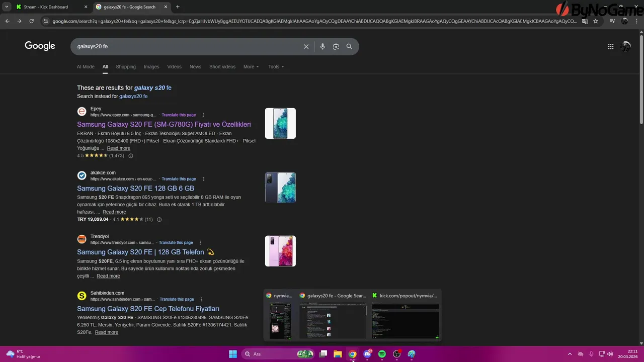644x362 pixels.
Task: Reload the Google search page
Action: coord(31,21)
